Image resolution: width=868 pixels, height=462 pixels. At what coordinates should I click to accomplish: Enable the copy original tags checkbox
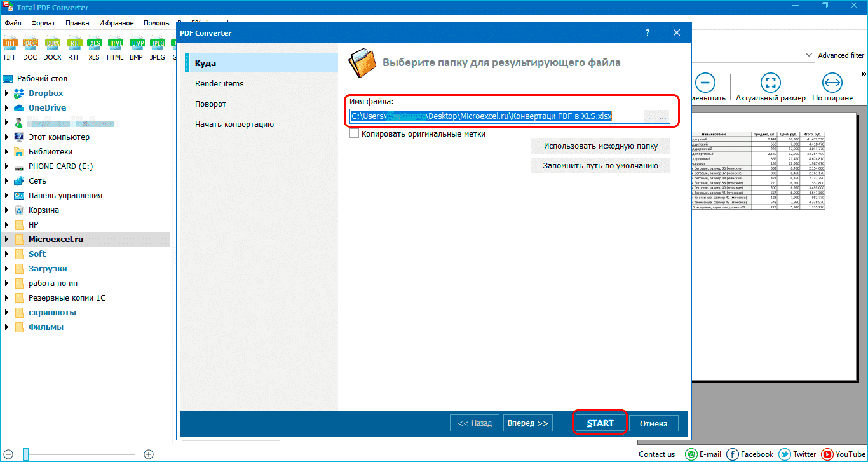[355, 134]
